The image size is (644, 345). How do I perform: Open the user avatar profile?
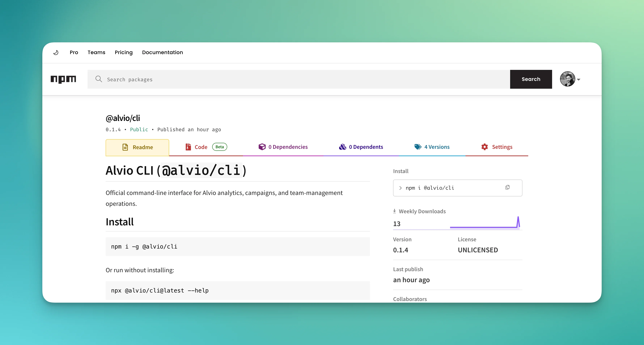point(567,79)
